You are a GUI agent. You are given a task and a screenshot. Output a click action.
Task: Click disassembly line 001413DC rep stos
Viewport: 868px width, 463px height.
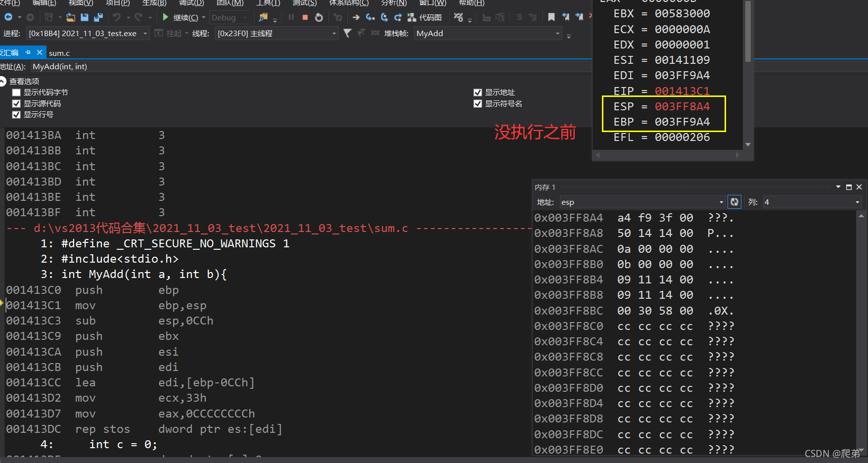coord(144,429)
